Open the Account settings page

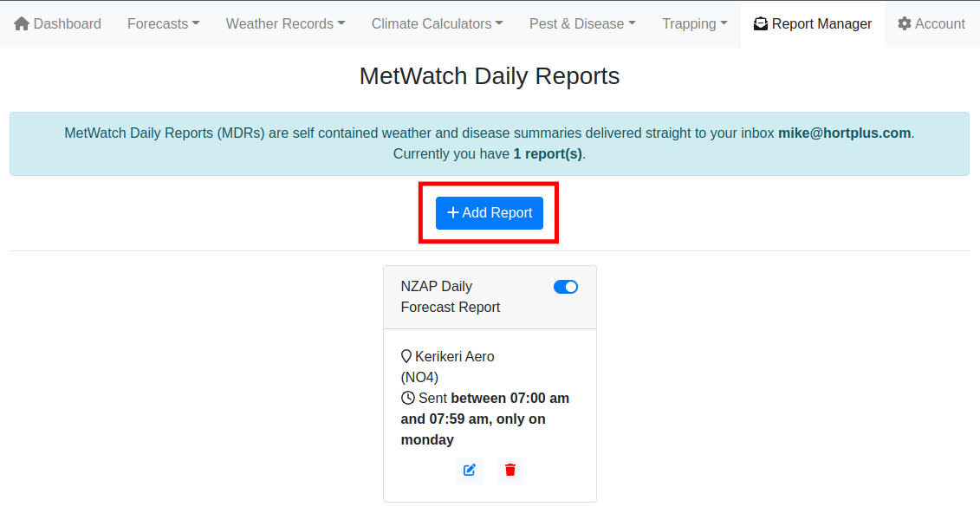[x=931, y=23]
